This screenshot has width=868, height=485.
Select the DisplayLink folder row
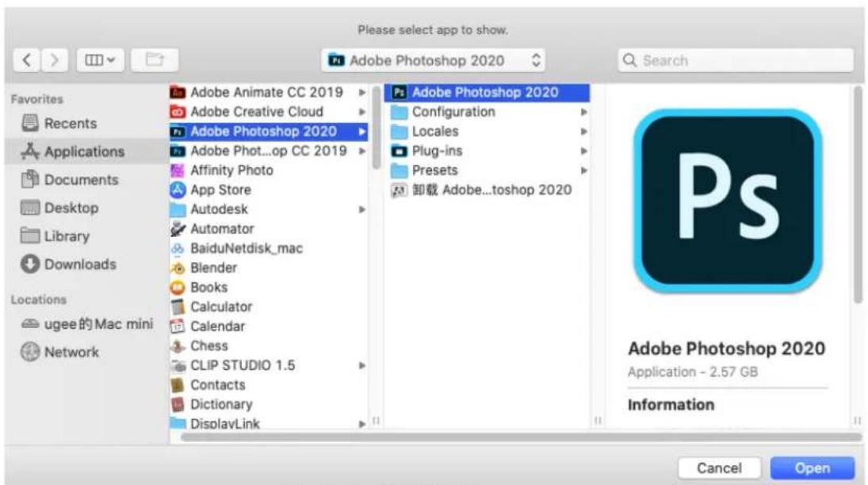269,423
